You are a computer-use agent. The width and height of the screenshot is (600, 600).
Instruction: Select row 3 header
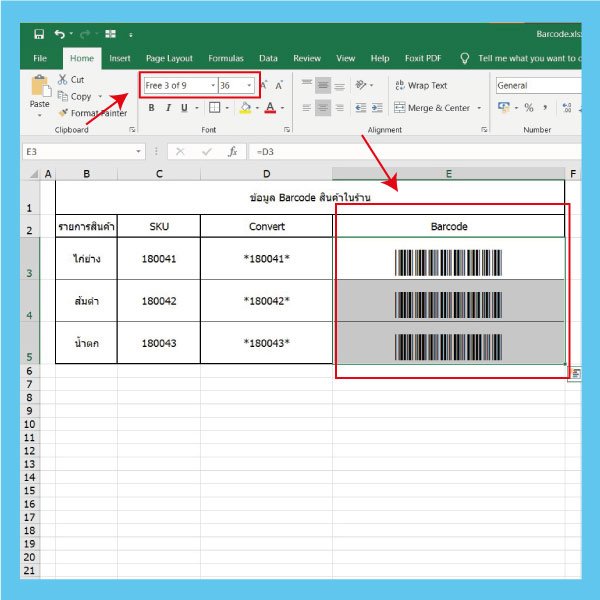tap(29, 258)
